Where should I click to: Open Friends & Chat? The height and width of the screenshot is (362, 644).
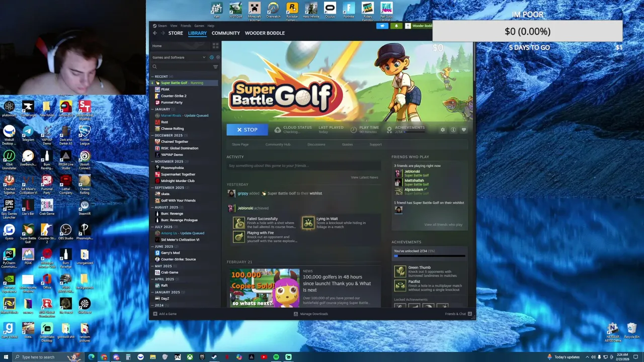pyautogui.click(x=458, y=314)
